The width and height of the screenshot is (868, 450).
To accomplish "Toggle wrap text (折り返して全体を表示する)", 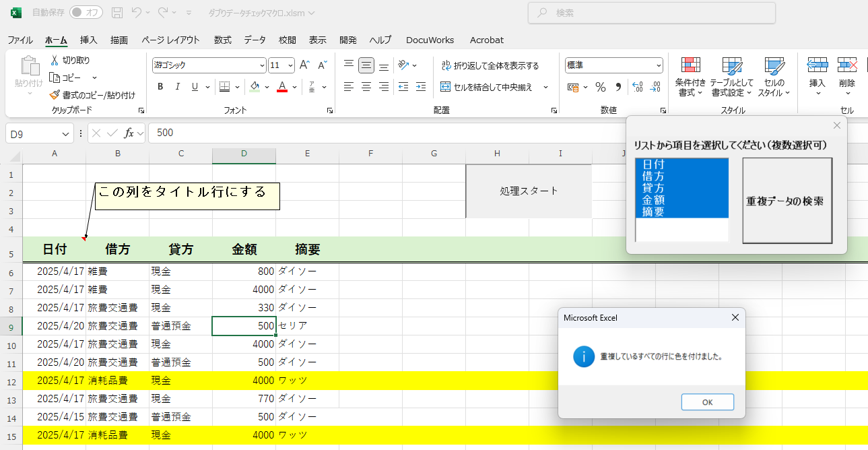I will (x=490, y=65).
